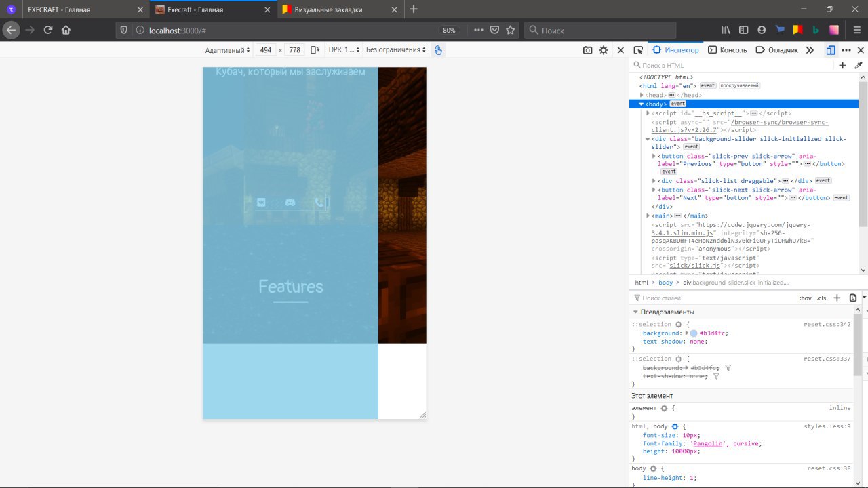The height and width of the screenshot is (488, 868).
Task: Open responsive design mode settings gear
Action: (604, 50)
